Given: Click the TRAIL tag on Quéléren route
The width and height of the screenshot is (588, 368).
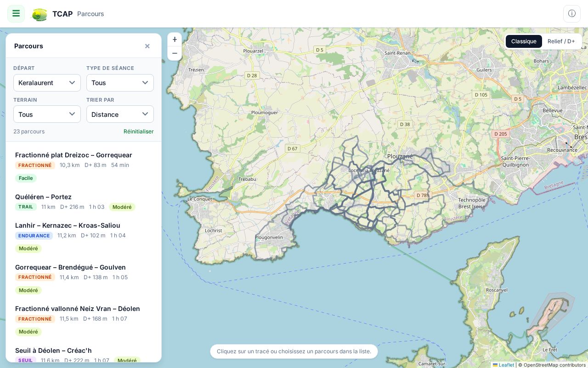Looking at the screenshot, I should pos(26,207).
